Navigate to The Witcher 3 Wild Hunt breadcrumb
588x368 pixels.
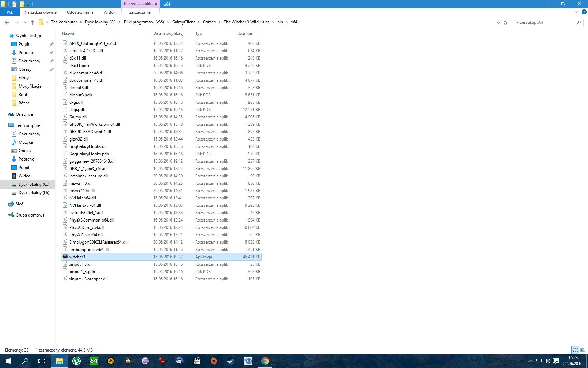(246, 22)
